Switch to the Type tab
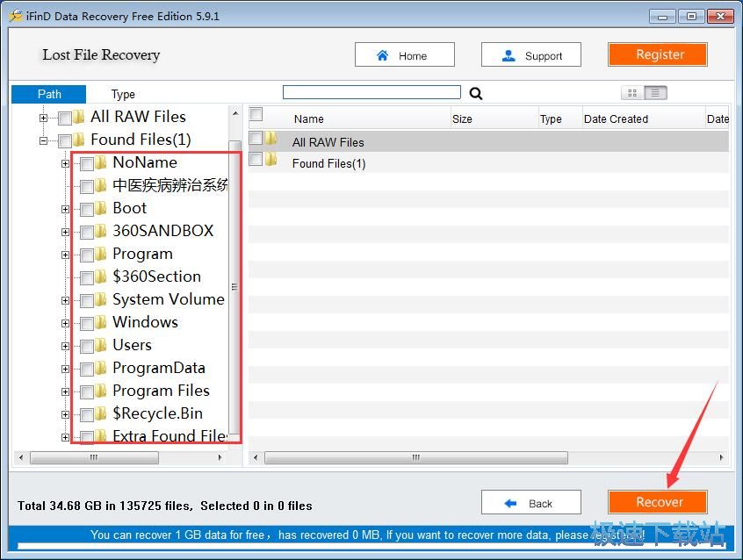The image size is (743, 560). click(x=123, y=93)
